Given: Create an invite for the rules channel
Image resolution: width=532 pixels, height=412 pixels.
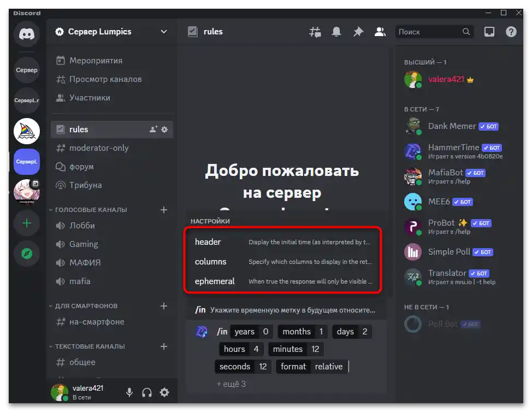Looking at the screenshot, I should pos(153,129).
